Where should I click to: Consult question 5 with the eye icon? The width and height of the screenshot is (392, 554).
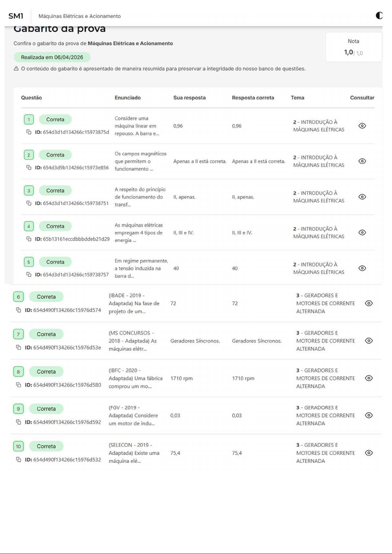362,268
